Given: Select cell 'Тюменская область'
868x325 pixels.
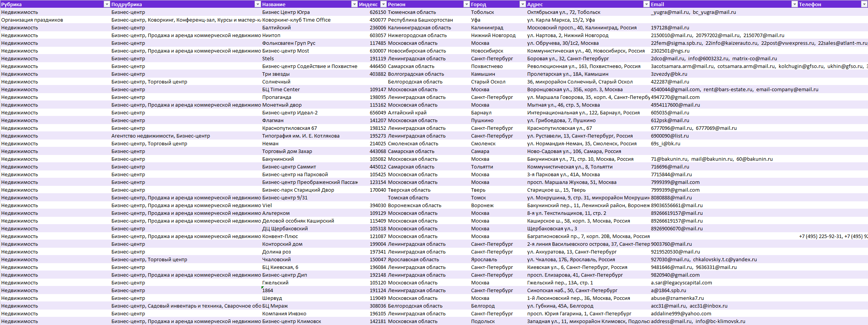Looking at the screenshot, I should tap(429, 12).
